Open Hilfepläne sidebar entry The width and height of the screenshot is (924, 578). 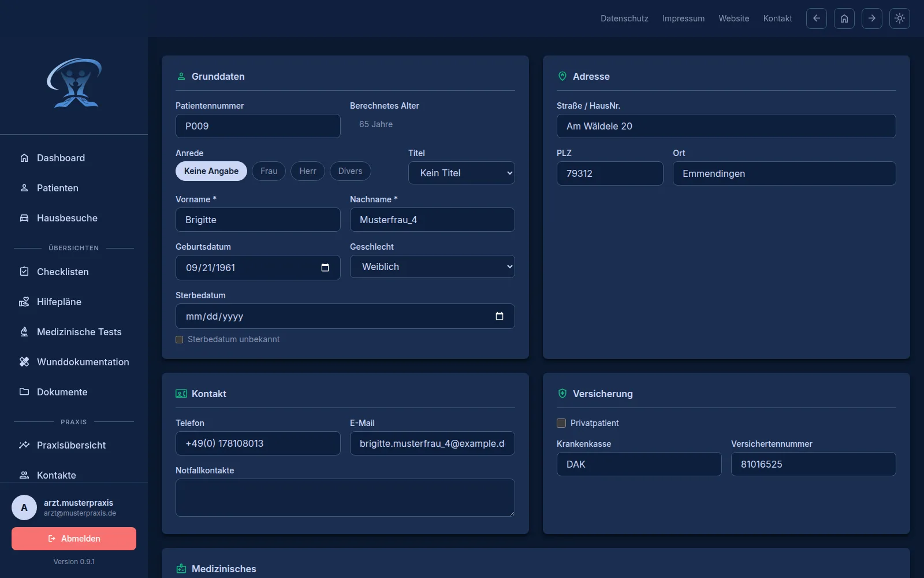coord(74,302)
